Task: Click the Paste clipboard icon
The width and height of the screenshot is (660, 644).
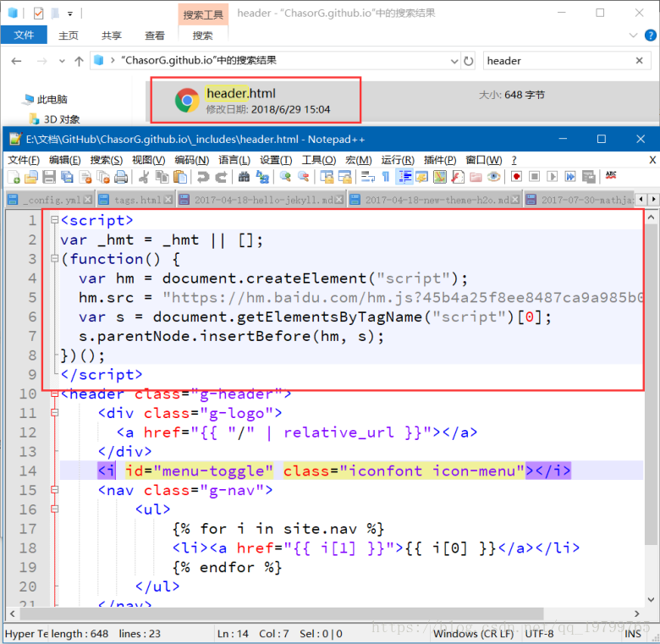Action: click(180, 177)
